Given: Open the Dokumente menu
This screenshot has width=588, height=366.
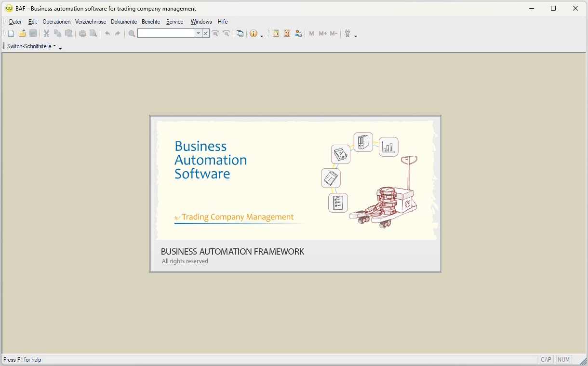Looking at the screenshot, I should point(124,22).
